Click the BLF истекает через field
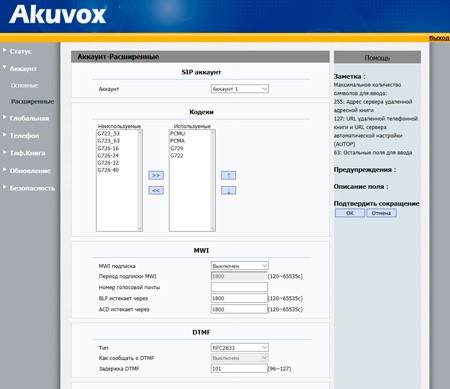The image size is (450, 389). click(x=239, y=298)
